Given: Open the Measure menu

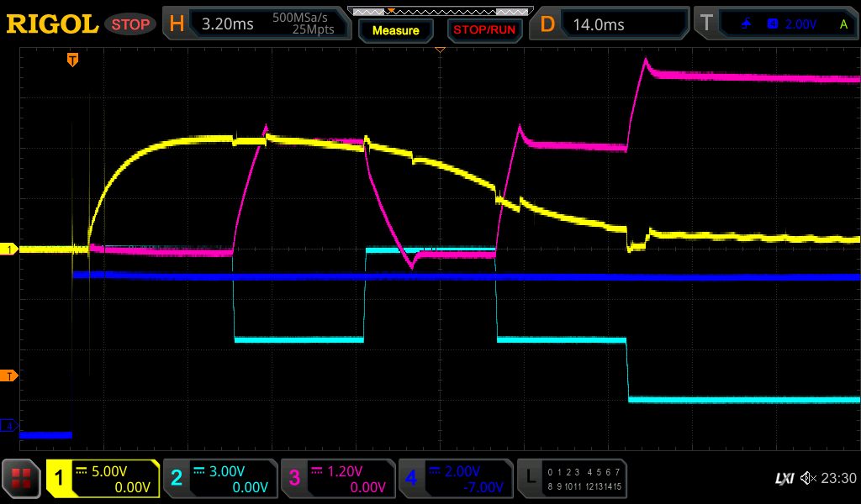Looking at the screenshot, I should 395,30.
